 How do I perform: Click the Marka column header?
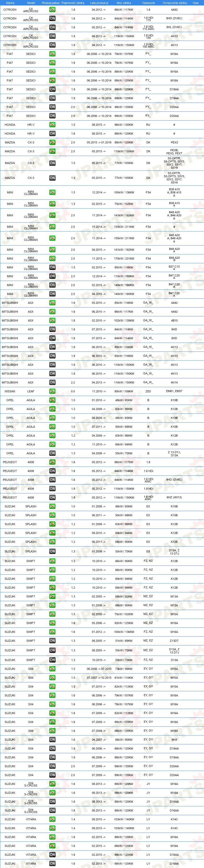point(10,3)
